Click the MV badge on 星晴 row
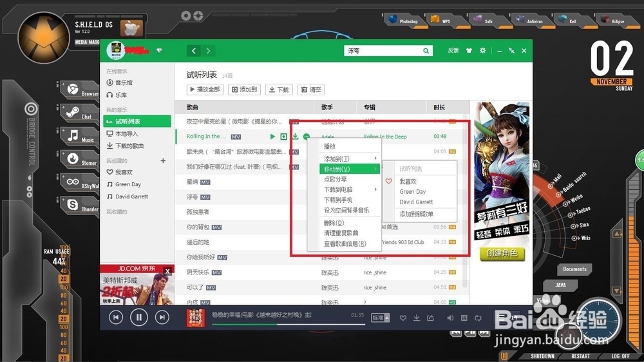Image resolution: width=644 pixels, height=362 pixels. [205, 182]
